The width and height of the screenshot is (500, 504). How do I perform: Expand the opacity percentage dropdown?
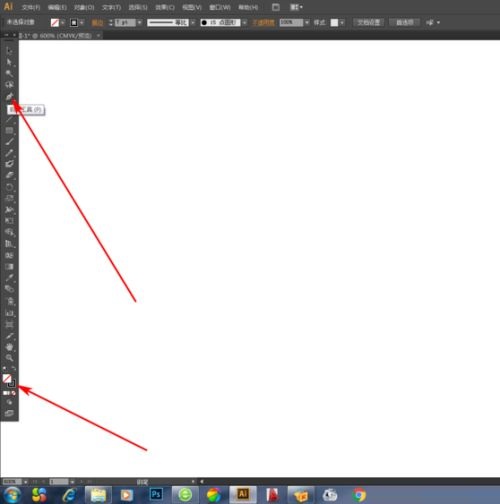[x=307, y=22]
